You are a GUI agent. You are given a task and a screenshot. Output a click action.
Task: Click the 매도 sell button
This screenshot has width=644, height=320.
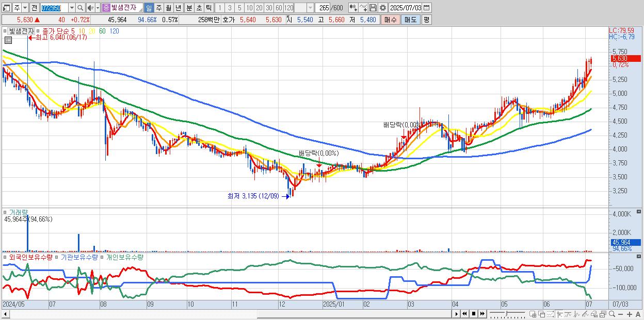(410, 20)
